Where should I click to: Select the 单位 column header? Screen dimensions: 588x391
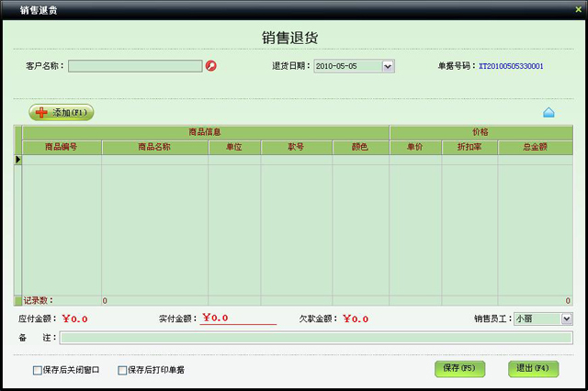coord(234,147)
